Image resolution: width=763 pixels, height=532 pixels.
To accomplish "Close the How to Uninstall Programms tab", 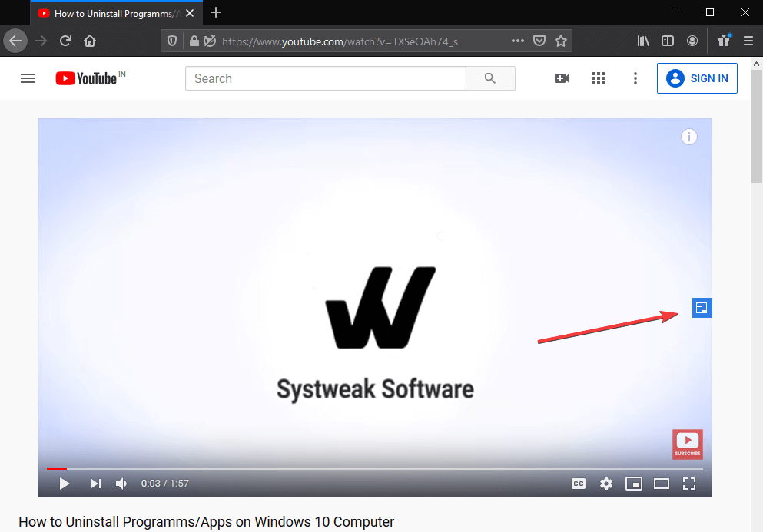I will click(x=190, y=13).
